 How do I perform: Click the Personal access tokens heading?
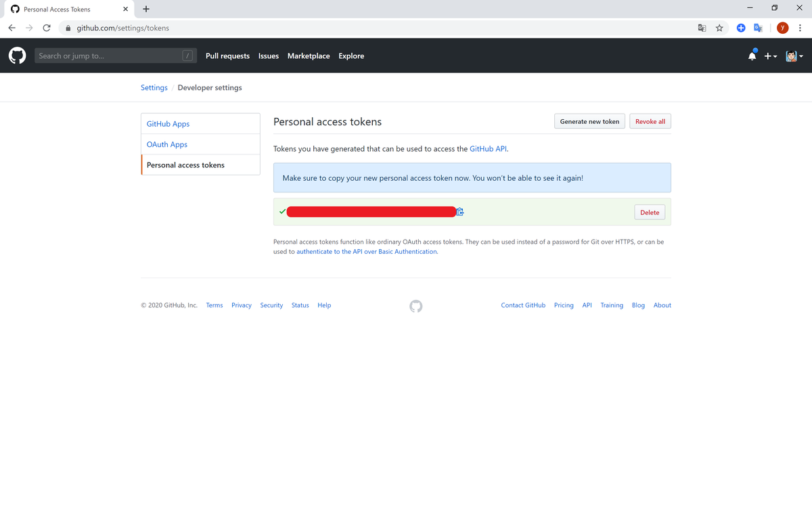point(328,122)
